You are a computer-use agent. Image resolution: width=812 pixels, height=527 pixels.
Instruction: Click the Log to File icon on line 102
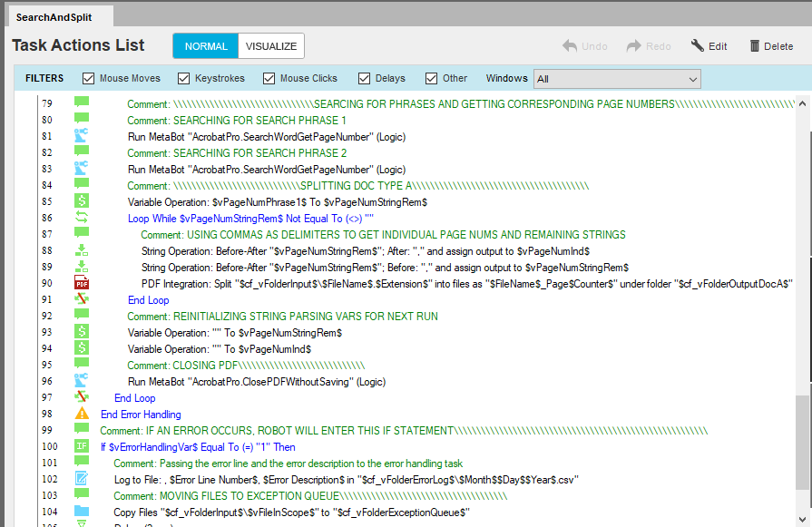82,480
